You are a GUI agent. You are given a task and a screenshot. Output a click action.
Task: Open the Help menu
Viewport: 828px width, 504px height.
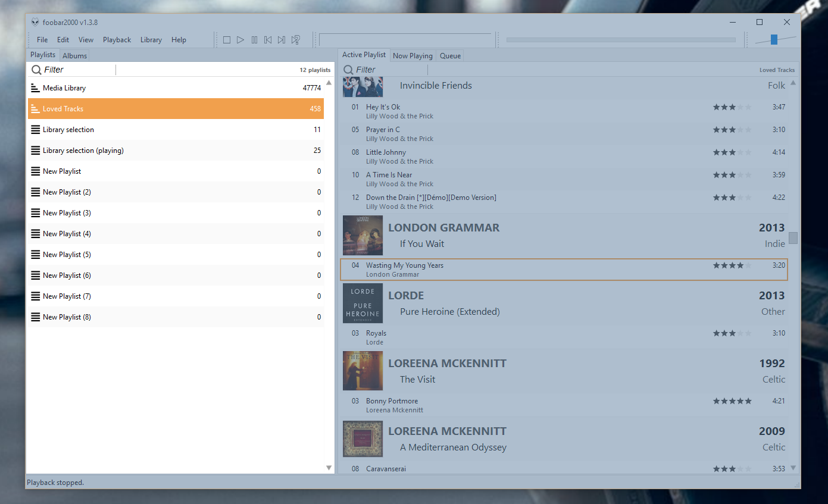(x=179, y=40)
